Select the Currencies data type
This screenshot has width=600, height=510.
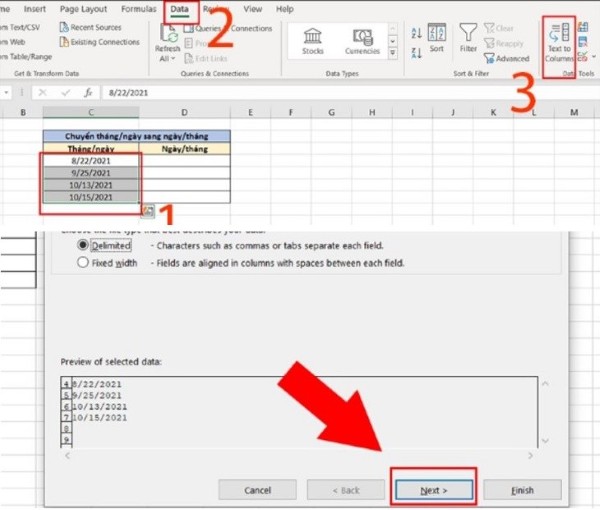[361, 40]
